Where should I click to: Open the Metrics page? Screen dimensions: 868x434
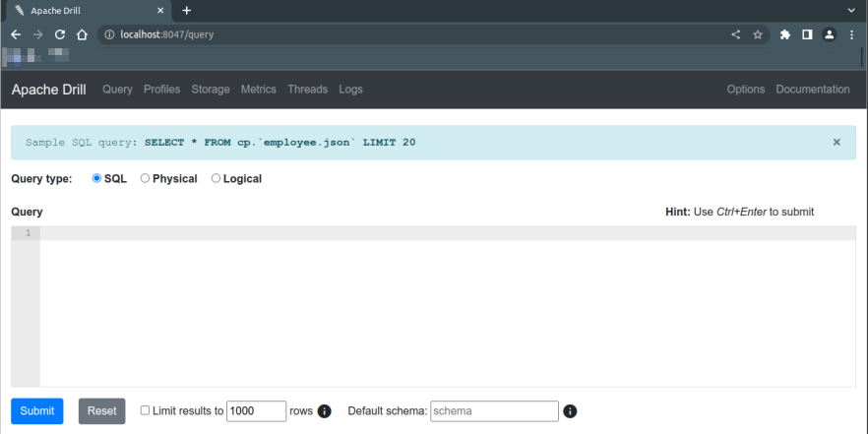(x=259, y=90)
